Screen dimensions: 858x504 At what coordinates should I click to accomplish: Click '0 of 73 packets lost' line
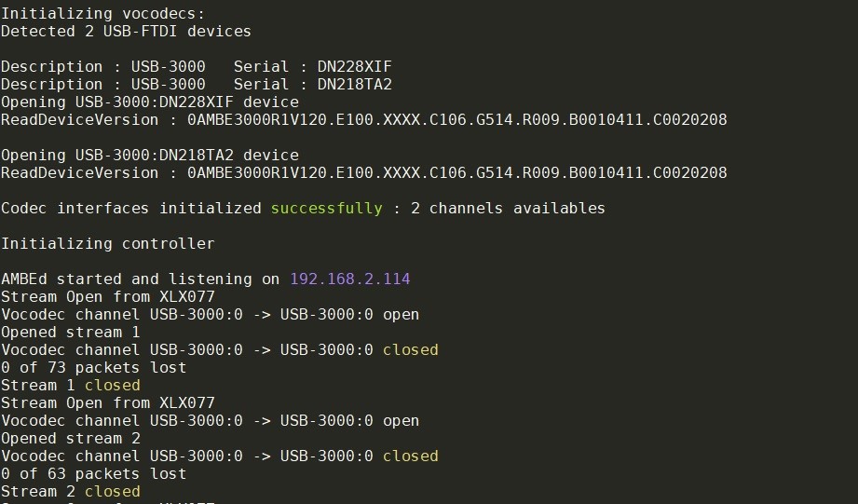pyautogui.click(x=93, y=368)
